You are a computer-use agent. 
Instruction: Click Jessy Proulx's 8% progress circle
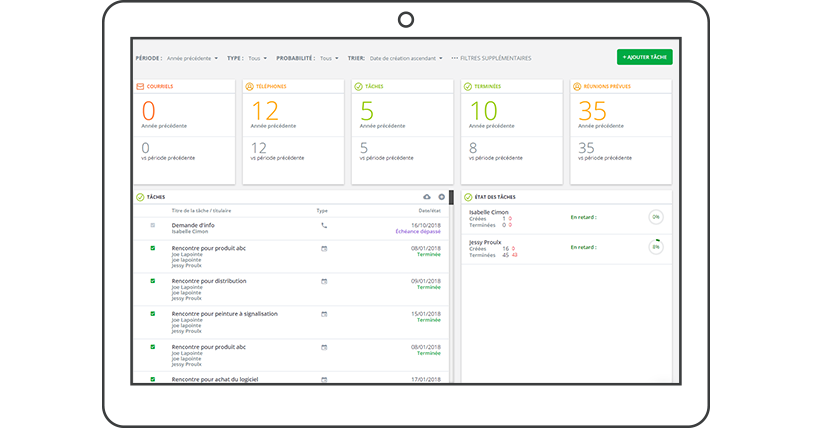(656, 247)
